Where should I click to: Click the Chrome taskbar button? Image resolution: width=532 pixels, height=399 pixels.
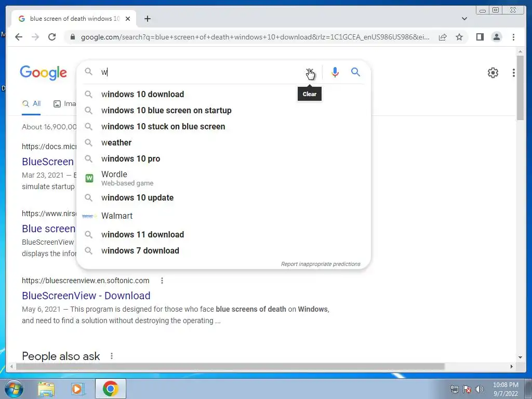point(111,389)
